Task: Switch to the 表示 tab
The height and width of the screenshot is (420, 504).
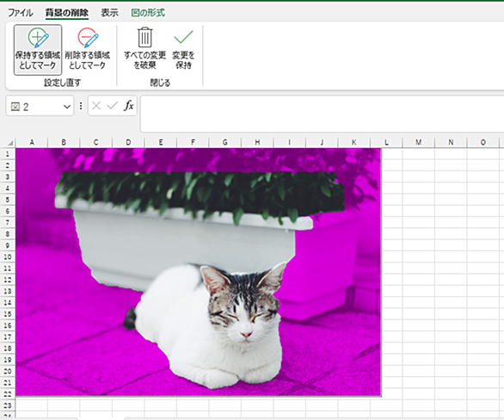Action: pyautogui.click(x=109, y=13)
